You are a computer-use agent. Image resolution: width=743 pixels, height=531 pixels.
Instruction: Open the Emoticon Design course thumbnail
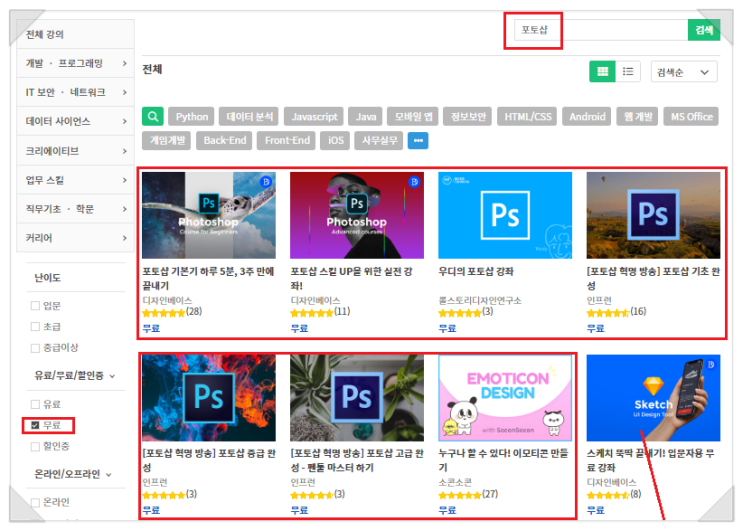(x=505, y=398)
